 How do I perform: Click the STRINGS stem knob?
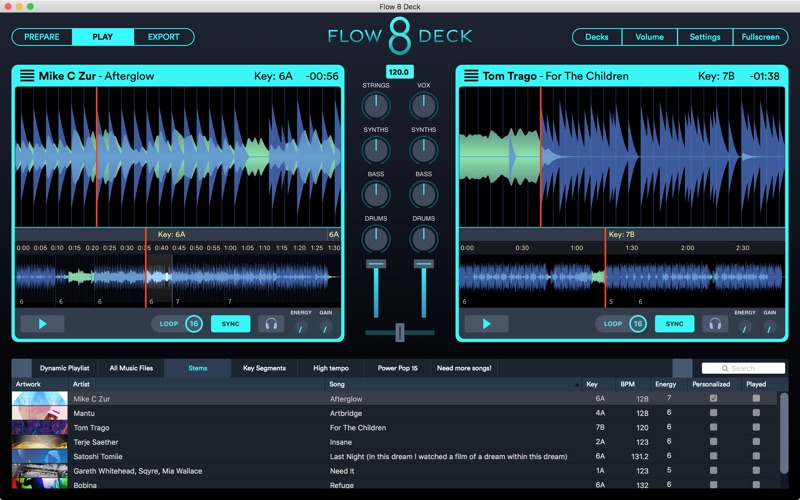376,106
